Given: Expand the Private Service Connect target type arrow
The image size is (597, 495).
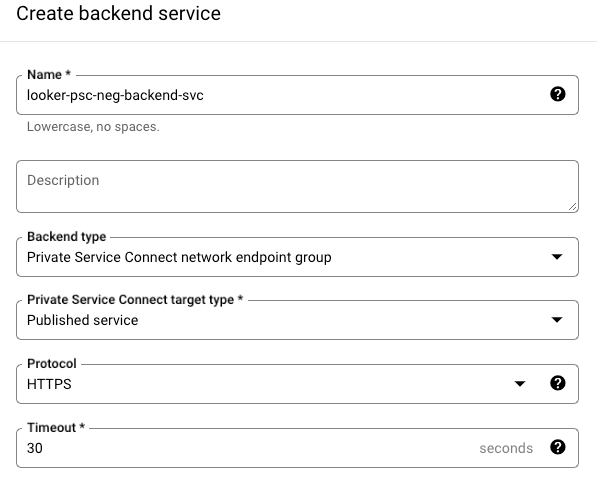Looking at the screenshot, I should (x=557, y=320).
